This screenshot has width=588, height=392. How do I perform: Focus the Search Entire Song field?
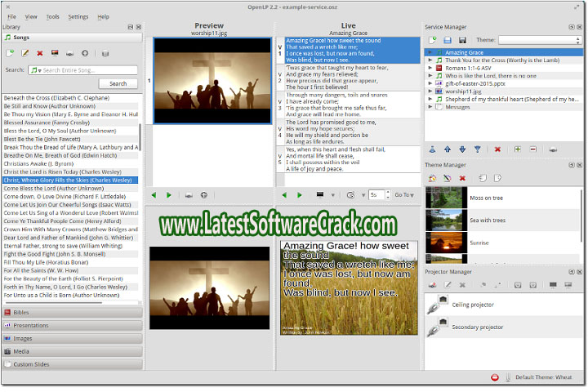82,70
